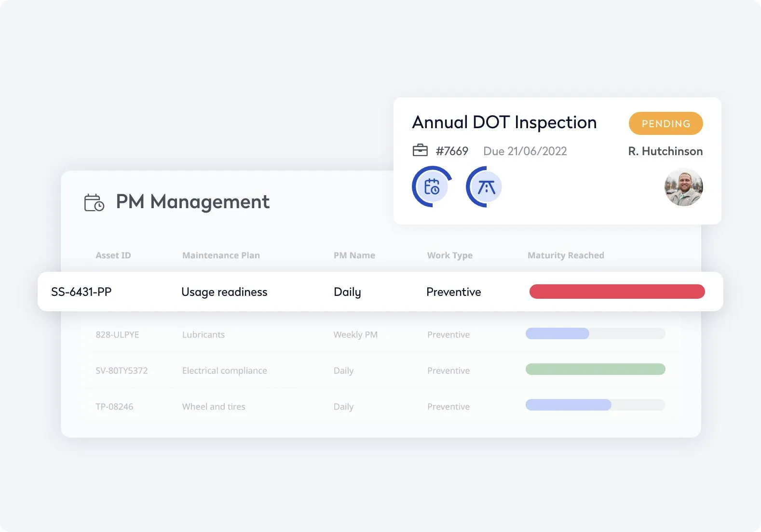Click Preventive in the TP-08246 row

[x=448, y=407]
